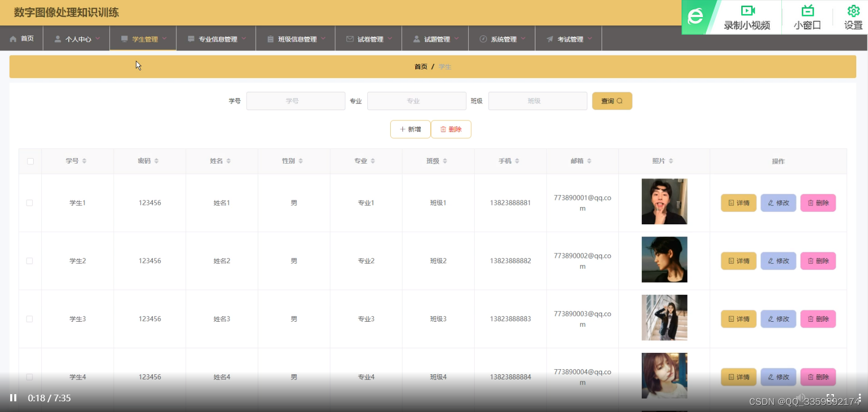Click 详情 button for 学生3
Viewport: 868px width, 412px height.
[739, 319]
